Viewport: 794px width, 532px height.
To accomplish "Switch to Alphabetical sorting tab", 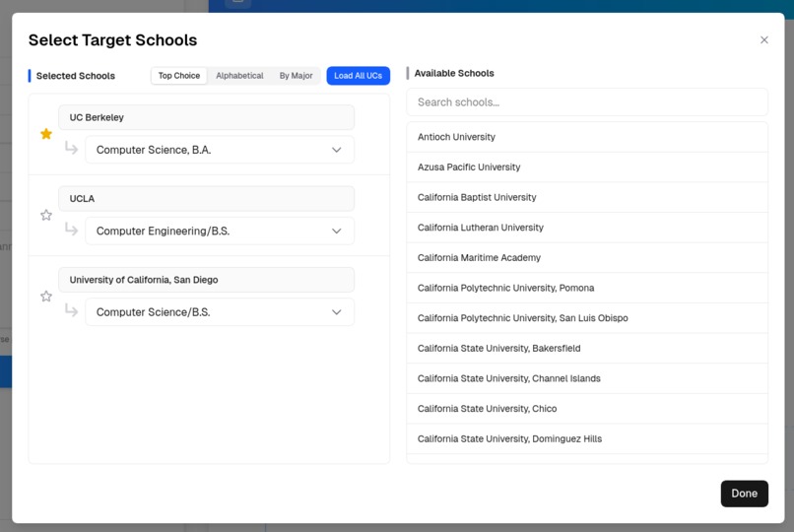I will pos(239,76).
